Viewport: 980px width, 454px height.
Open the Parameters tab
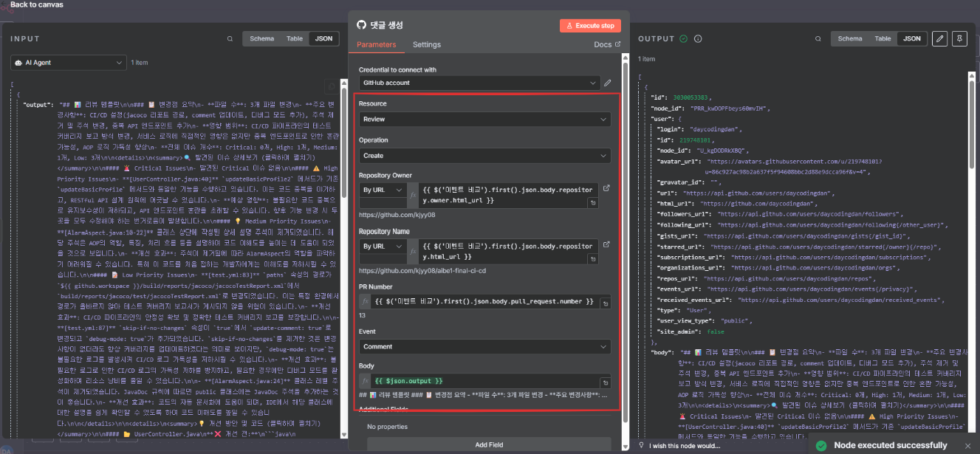pos(376,44)
